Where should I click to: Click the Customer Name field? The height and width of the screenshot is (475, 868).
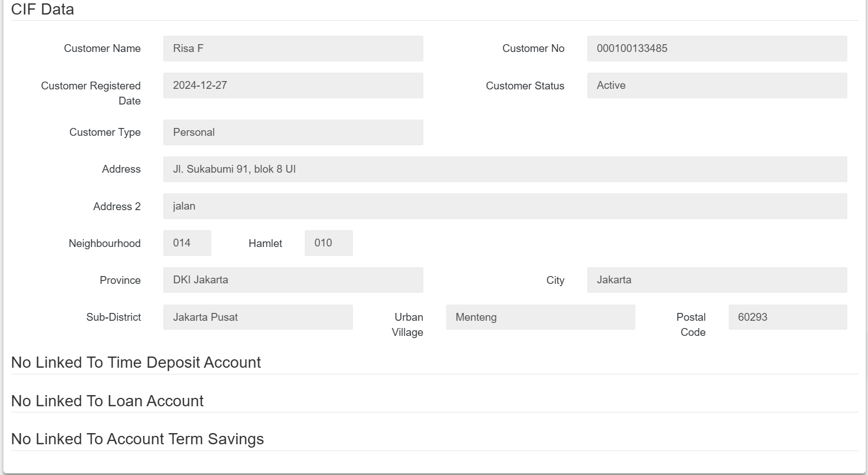click(293, 49)
